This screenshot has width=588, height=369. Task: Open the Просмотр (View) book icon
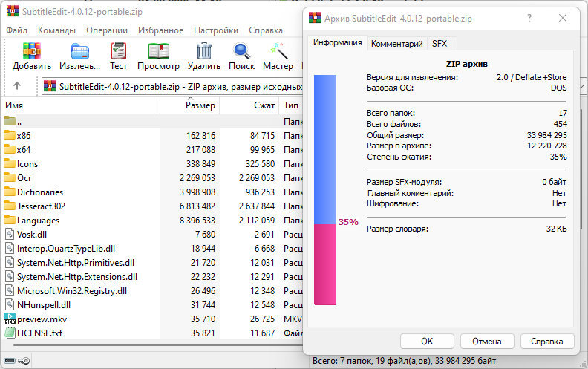pyautogui.click(x=158, y=51)
